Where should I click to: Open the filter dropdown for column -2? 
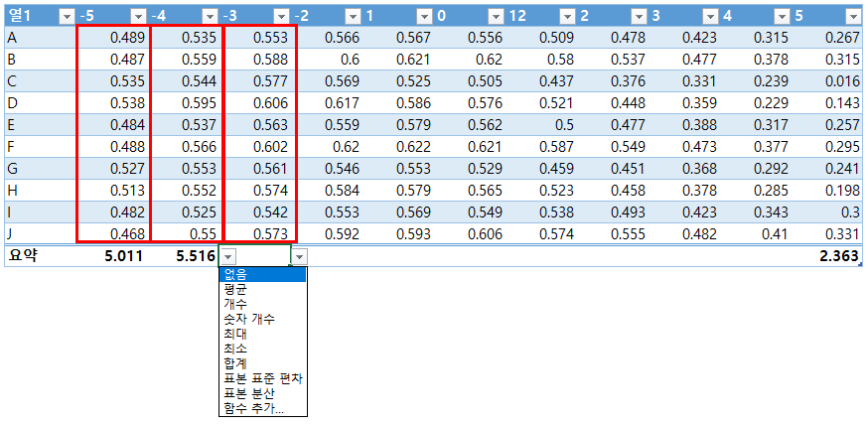coord(353,17)
